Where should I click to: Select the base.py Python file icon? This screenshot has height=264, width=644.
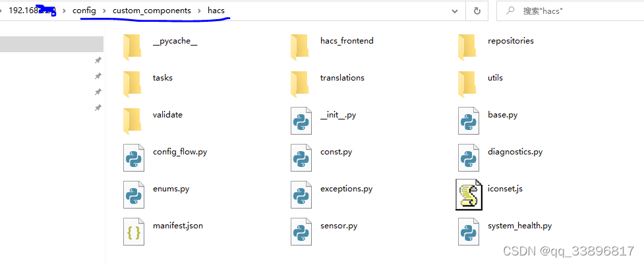click(469, 121)
